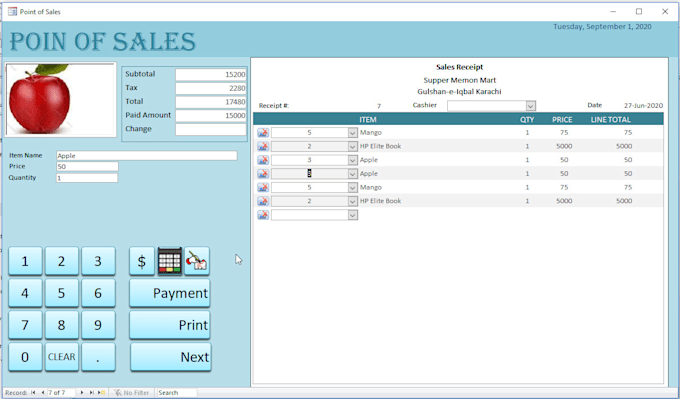Image resolution: width=680 pixels, height=399 pixels.
Task: Click the receipt number value 7
Action: (x=379, y=106)
